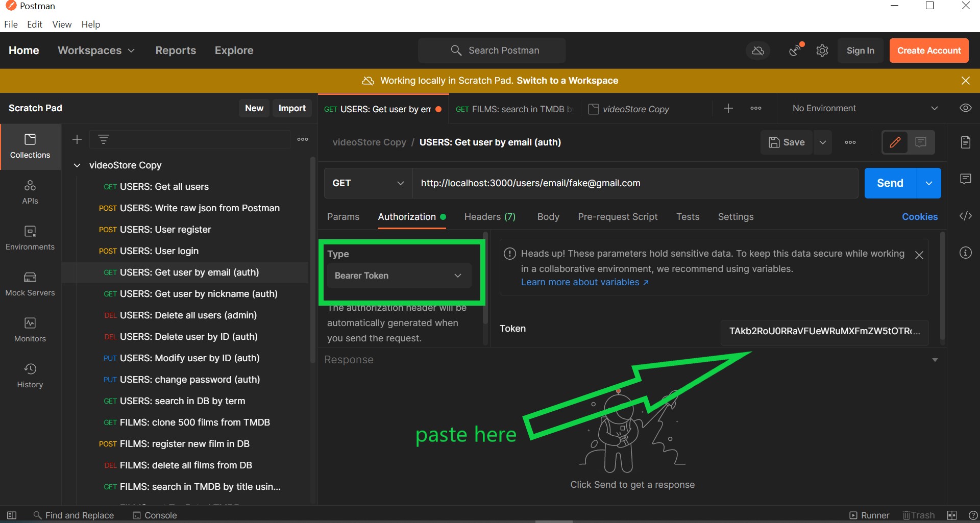Open the GET method dropdown
Image resolution: width=980 pixels, height=523 pixels.
coord(368,183)
